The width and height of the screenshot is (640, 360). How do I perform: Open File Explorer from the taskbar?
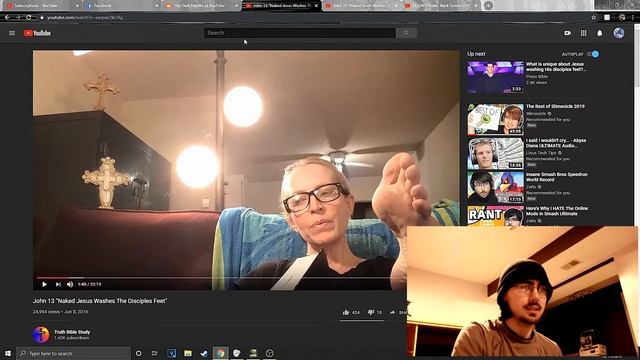click(x=188, y=353)
